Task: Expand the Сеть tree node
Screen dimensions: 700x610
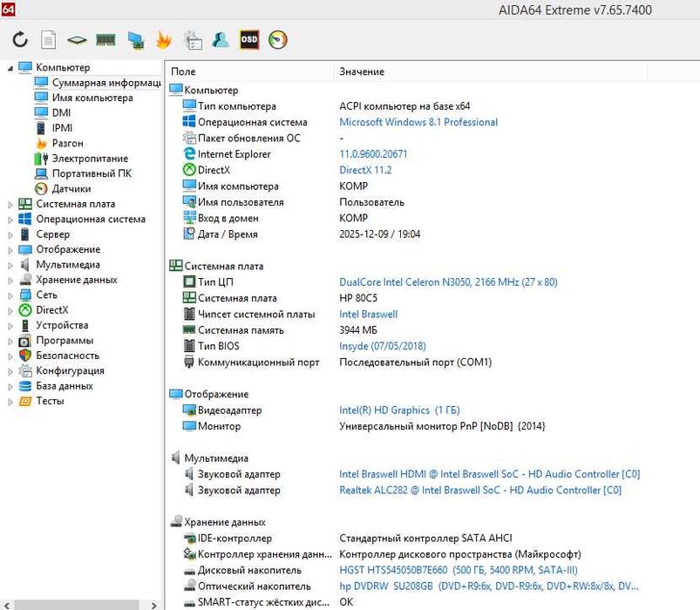Action: pos(10,295)
